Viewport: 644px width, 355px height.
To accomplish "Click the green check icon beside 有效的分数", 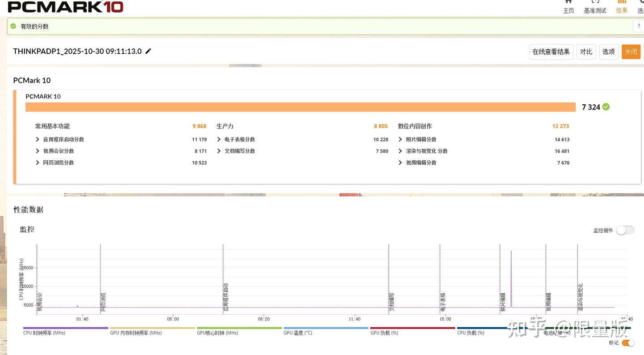I will coord(13,26).
